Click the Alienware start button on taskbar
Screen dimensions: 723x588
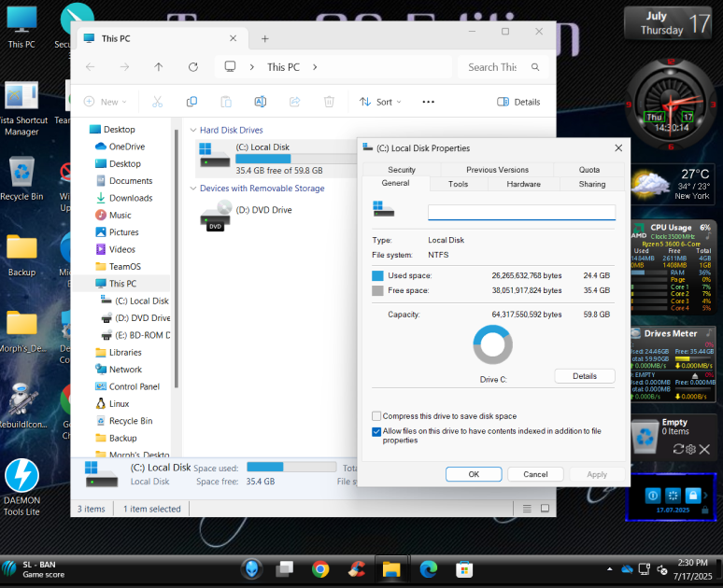[252, 569]
